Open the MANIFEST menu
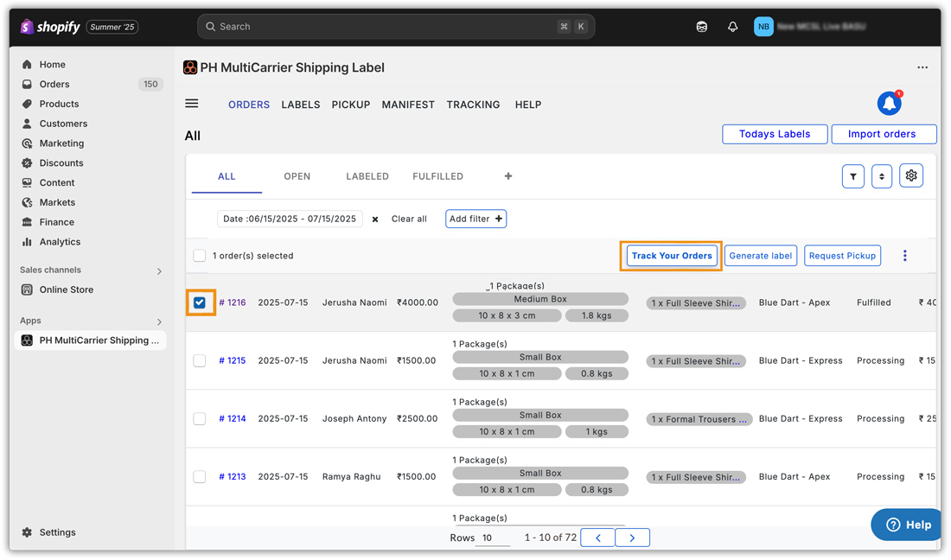951x560 pixels. pyautogui.click(x=408, y=105)
